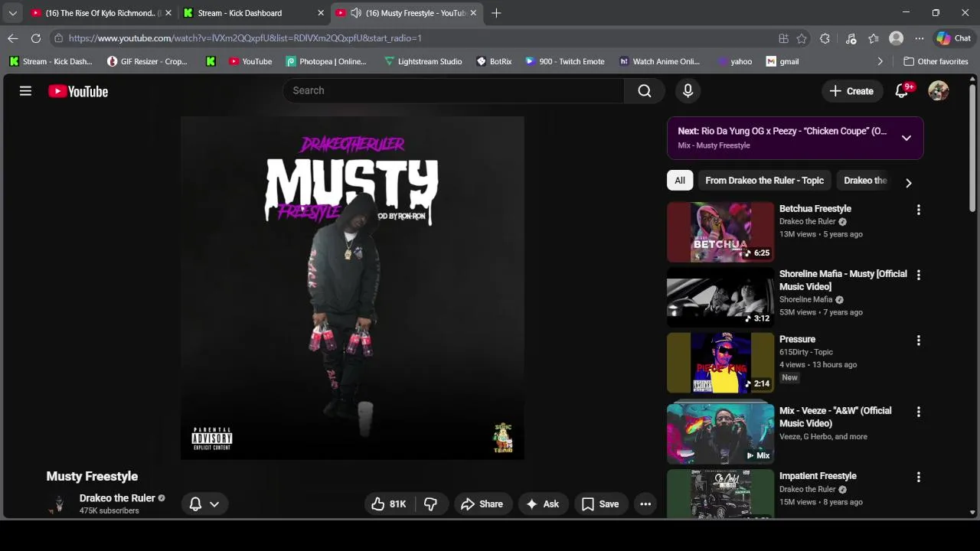Toggle notification bell for Drakeo the Ruler

pos(195,504)
